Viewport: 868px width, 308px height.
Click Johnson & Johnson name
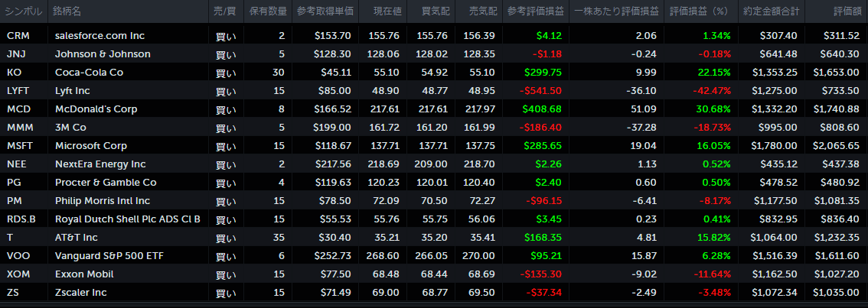click(x=103, y=54)
